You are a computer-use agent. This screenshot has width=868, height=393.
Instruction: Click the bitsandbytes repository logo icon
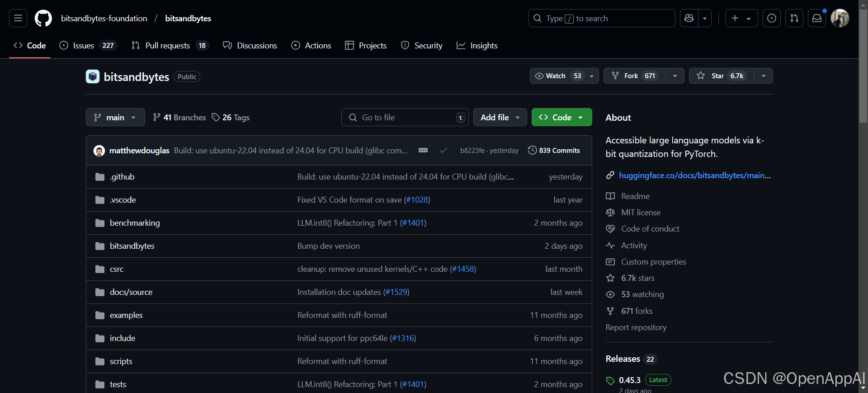tap(93, 76)
